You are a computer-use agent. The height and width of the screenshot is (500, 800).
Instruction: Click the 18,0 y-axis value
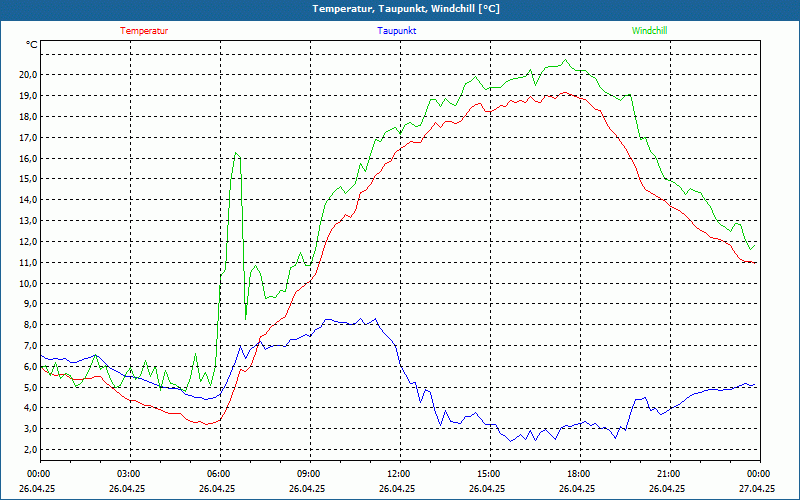click(28, 117)
